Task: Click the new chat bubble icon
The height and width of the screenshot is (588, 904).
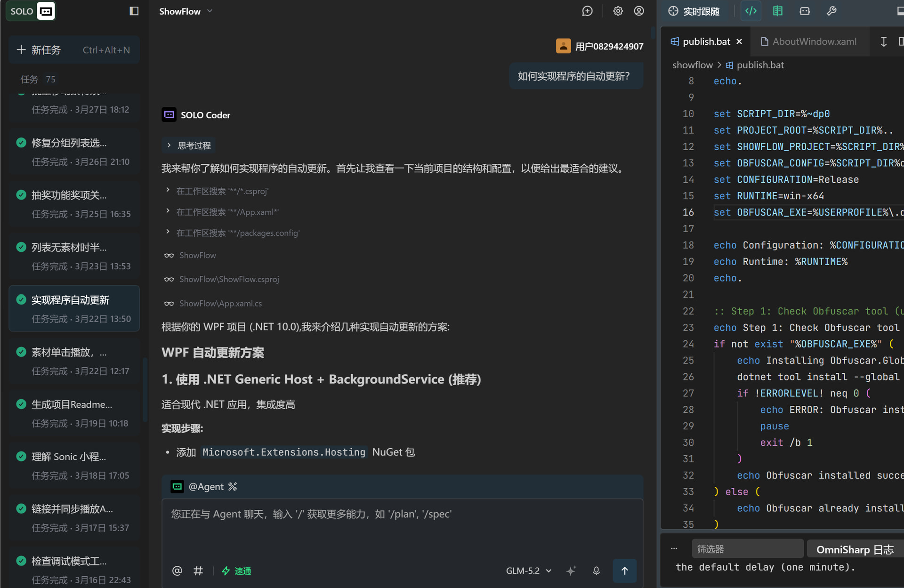Action: click(x=587, y=11)
